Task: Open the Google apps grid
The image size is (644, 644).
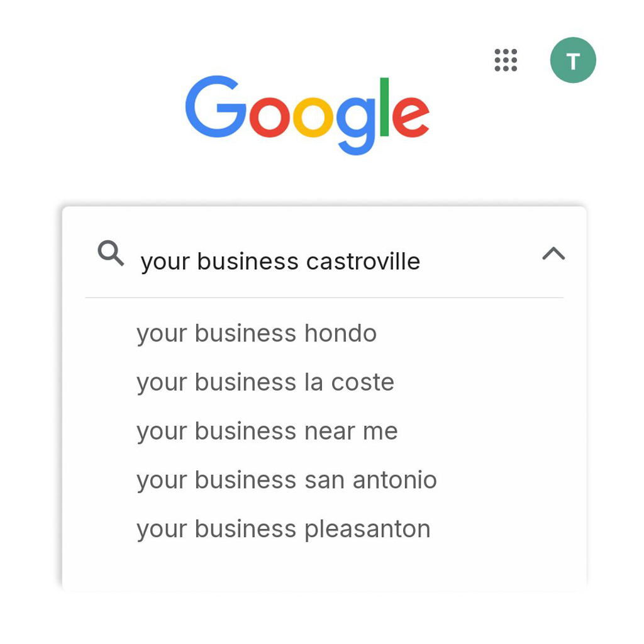Action: [506, 60]
